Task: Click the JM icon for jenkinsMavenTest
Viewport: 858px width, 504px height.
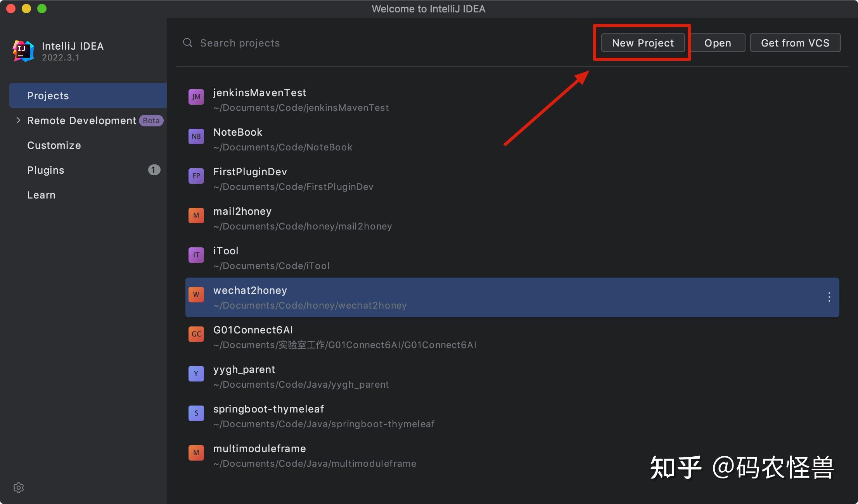Action: (x=196, y=97)
